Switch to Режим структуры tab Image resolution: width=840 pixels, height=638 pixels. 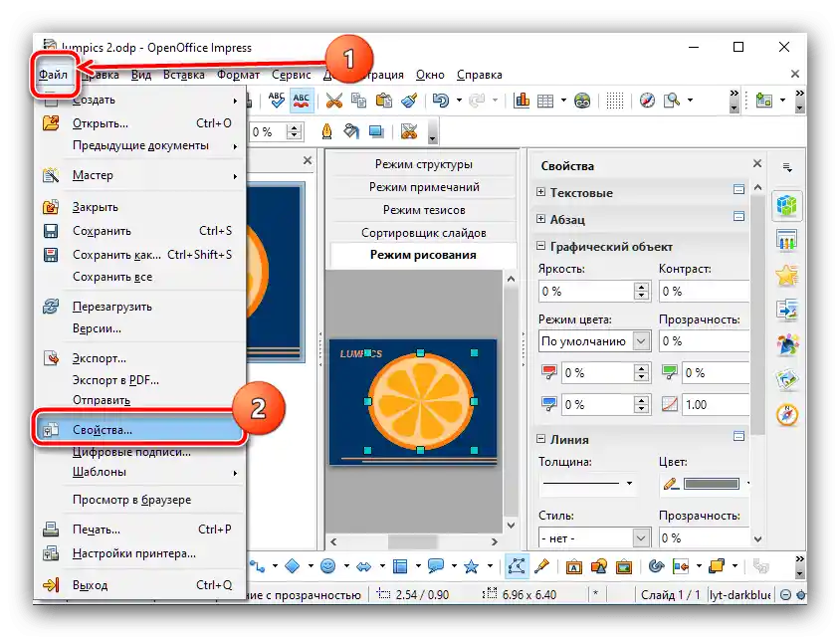point(423,164)
